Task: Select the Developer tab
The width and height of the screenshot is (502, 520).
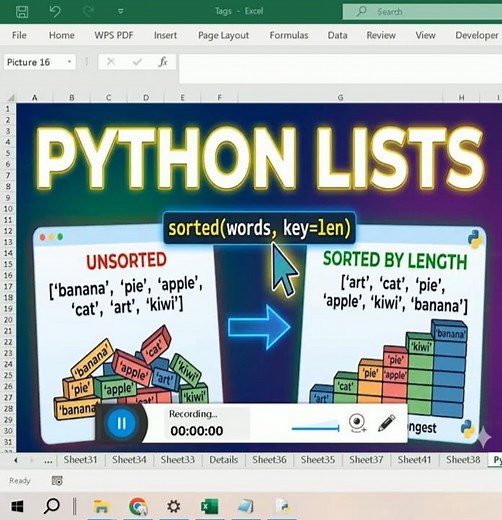Action: (477, 35)
